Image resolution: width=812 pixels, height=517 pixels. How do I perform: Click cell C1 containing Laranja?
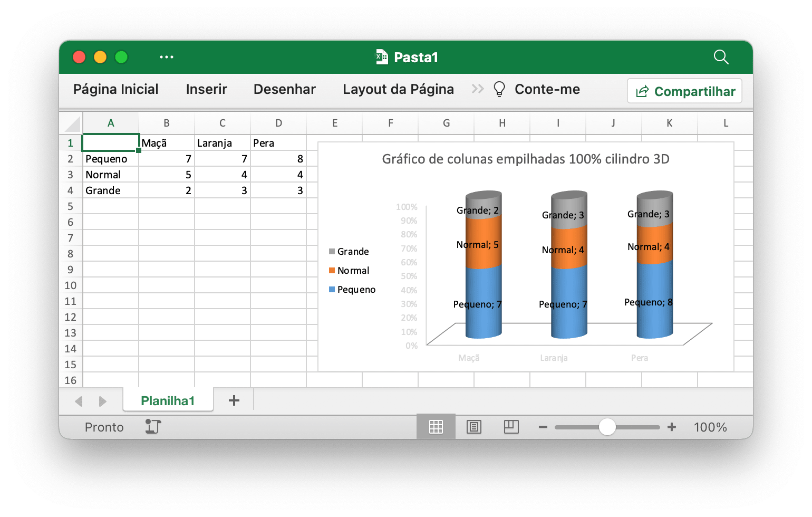223,143
